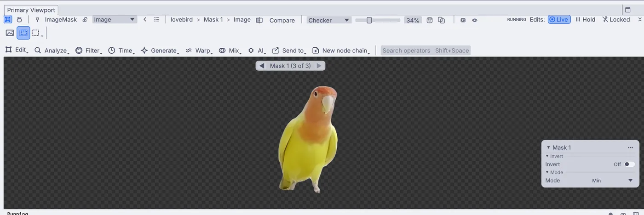Click the pin icon before ImageMask
644x215 pixels.
tap(38, 20)
